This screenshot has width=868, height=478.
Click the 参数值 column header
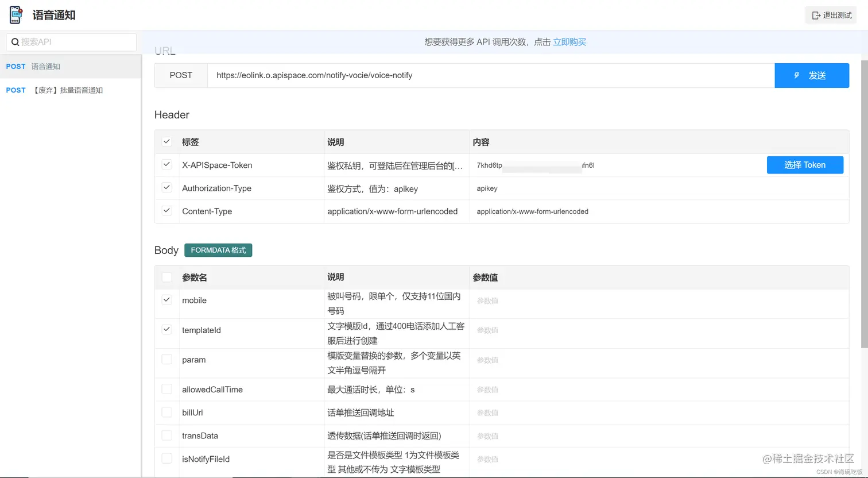tap(485, 277)
